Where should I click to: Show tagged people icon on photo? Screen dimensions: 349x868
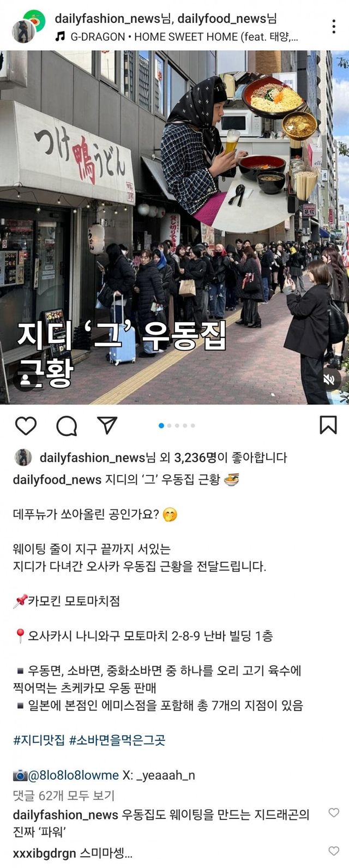pyautogui.click(x=25, y=379)
